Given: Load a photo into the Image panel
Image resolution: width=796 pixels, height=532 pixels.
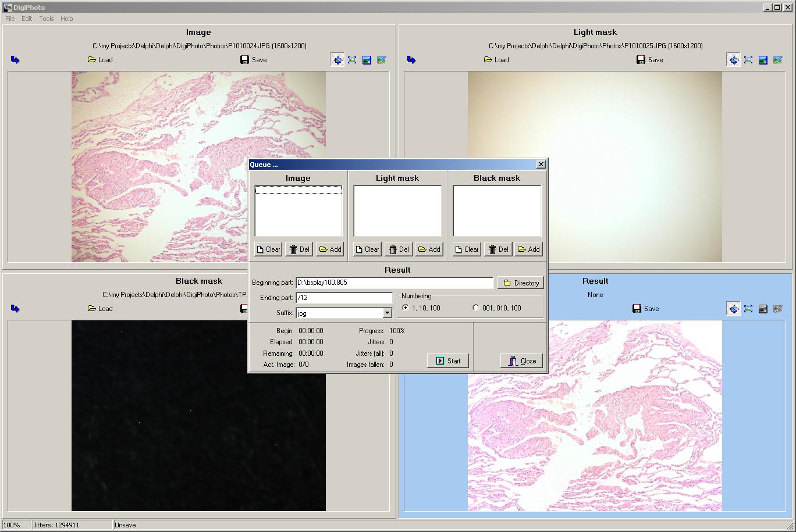Looking at the screenshot, I should [100, 60].
